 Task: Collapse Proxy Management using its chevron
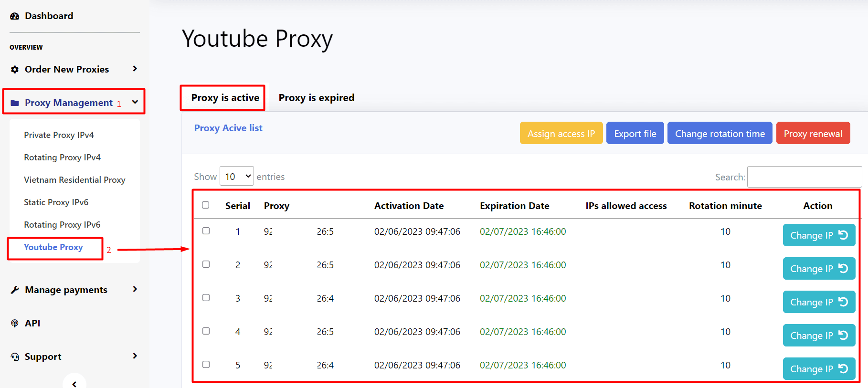[135, 102]
